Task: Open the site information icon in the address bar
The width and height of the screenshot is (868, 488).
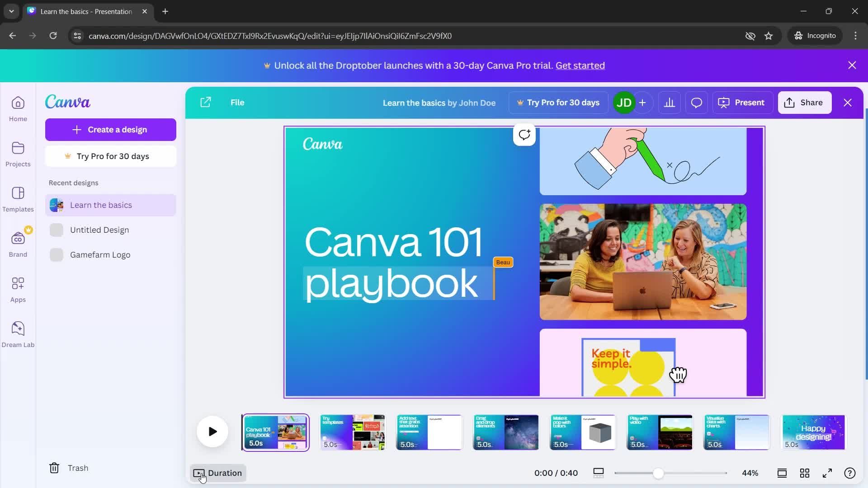Action: (77, 36)
